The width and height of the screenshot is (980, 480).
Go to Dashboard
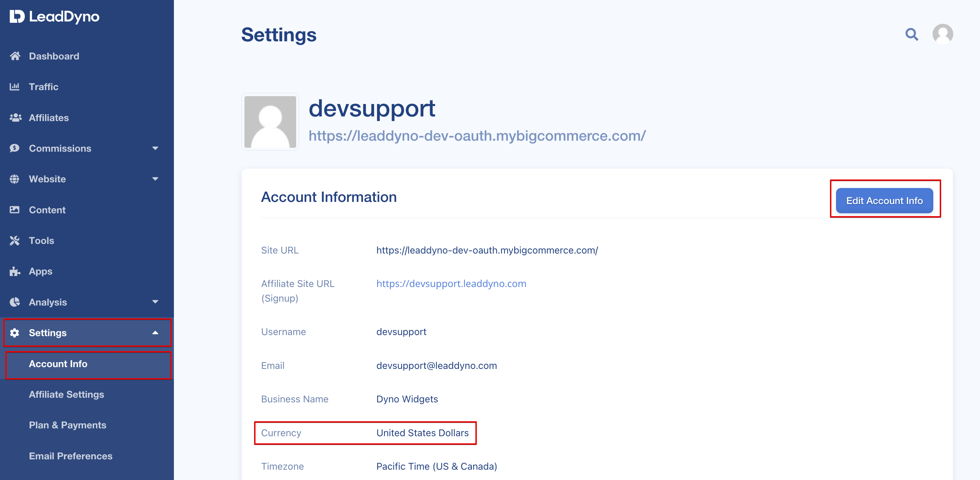point(54,56)
